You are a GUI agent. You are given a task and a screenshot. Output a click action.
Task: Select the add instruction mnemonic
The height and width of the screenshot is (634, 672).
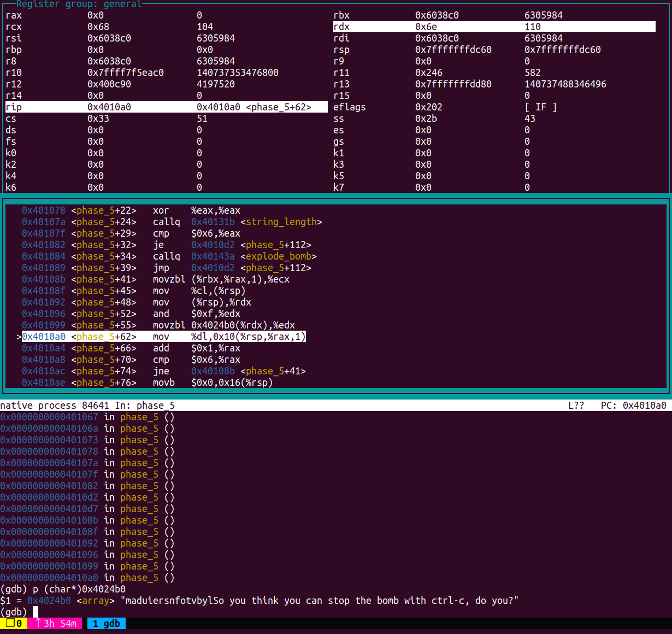click(x=161, y=348)
